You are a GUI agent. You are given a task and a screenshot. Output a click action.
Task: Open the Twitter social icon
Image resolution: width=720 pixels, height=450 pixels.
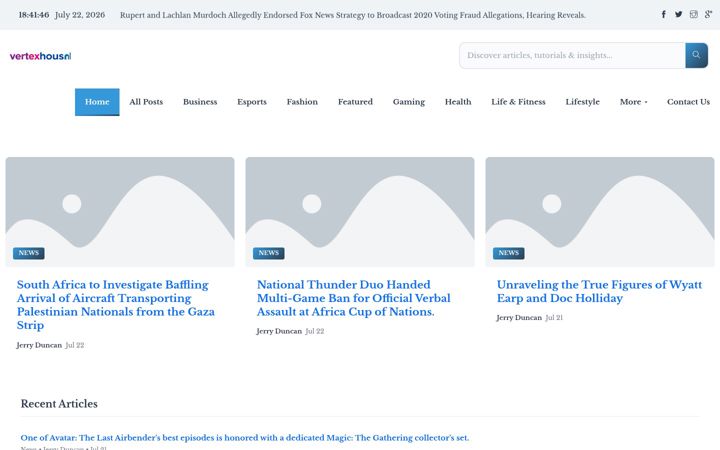678,14
